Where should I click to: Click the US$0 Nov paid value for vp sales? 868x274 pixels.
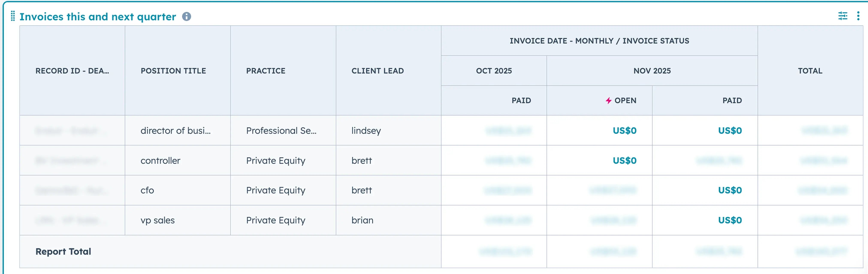pos(729,220)
